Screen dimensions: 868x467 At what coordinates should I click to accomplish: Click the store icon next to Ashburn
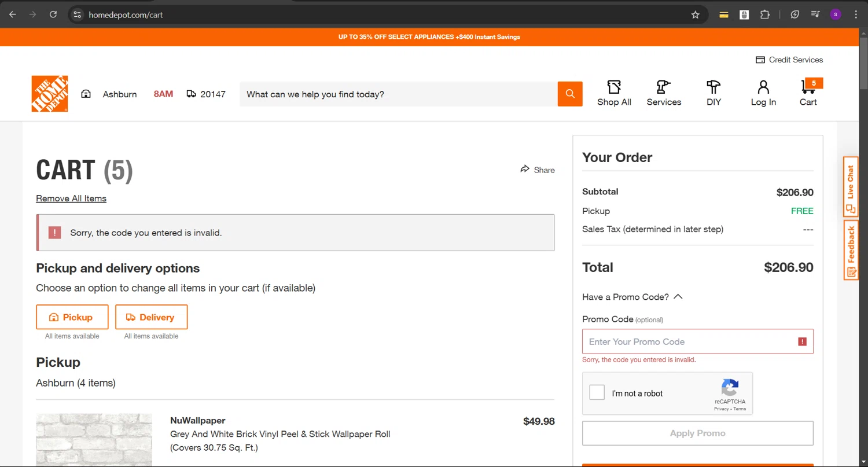pyautogui.click(x=86, y=94)
